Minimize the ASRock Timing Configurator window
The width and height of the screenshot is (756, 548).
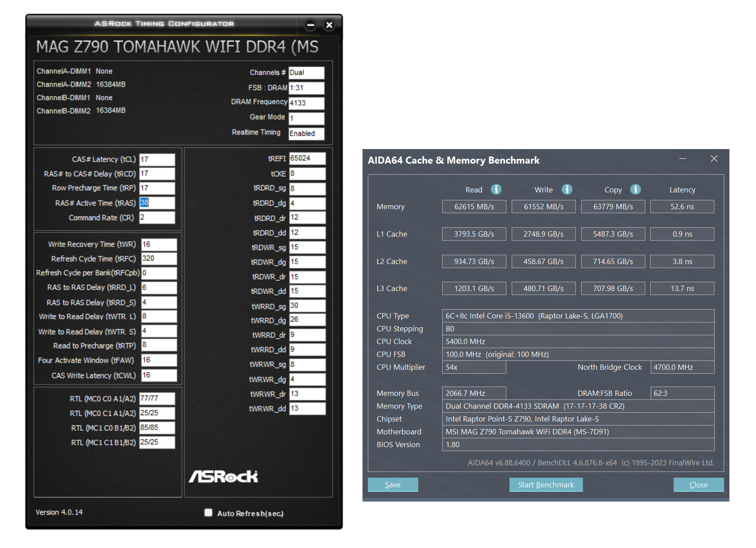(x=311, y=25)
